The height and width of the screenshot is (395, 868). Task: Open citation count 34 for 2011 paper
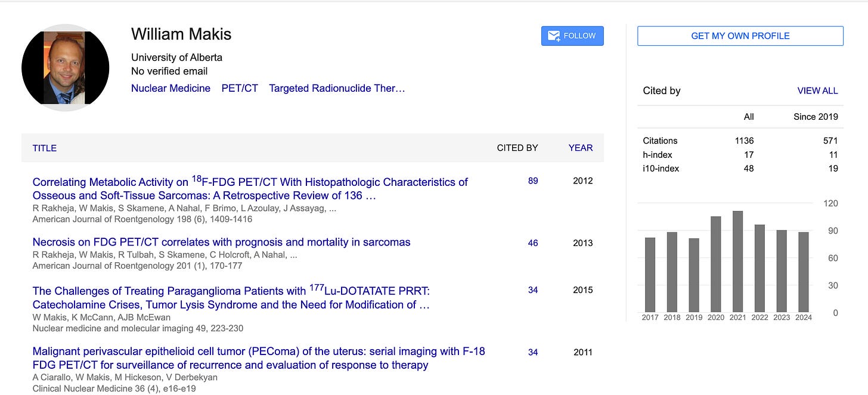(x=533, y=352)
